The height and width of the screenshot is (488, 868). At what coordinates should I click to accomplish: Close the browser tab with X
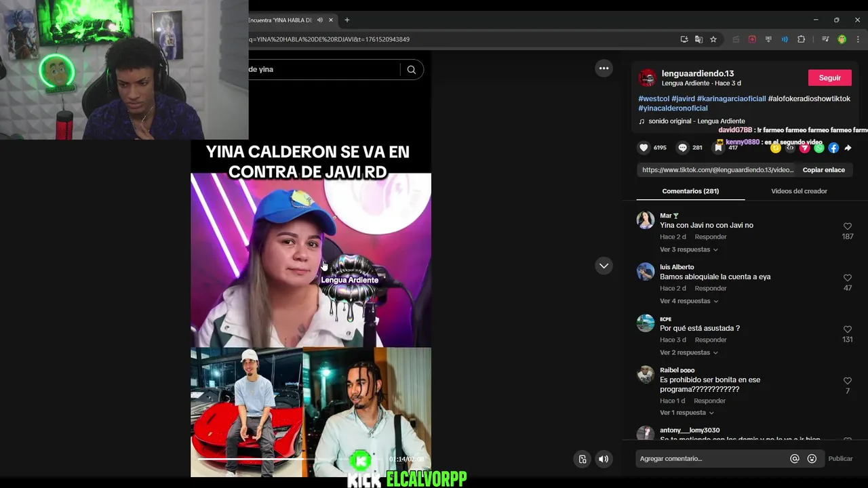331,20
